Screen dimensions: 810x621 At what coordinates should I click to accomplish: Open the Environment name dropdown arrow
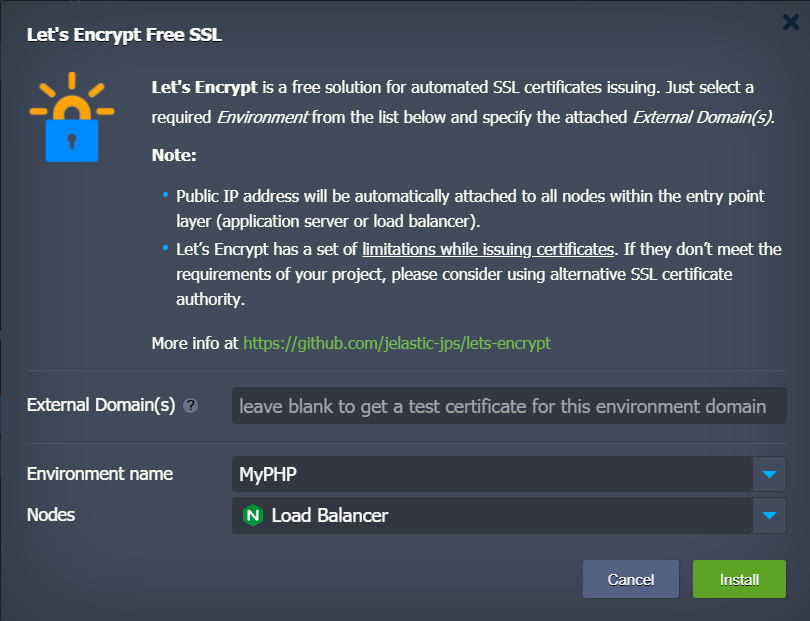pos(769,474)
